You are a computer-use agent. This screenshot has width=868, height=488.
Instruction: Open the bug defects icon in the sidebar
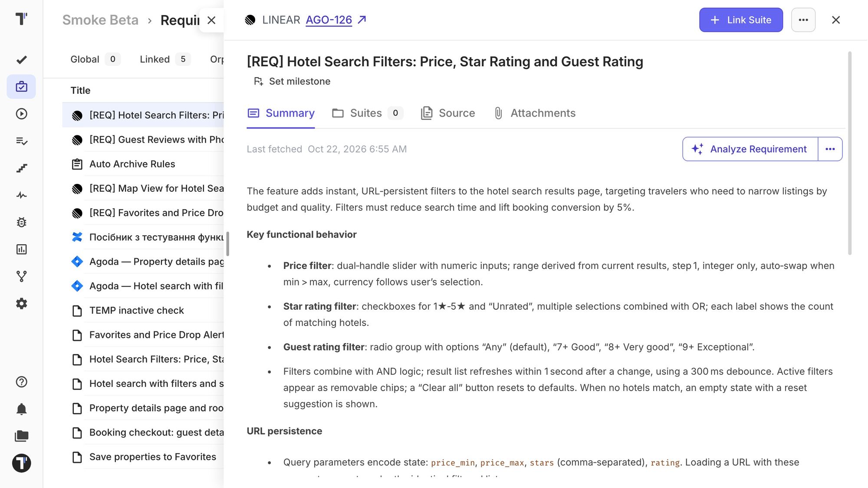click(21, 222)
